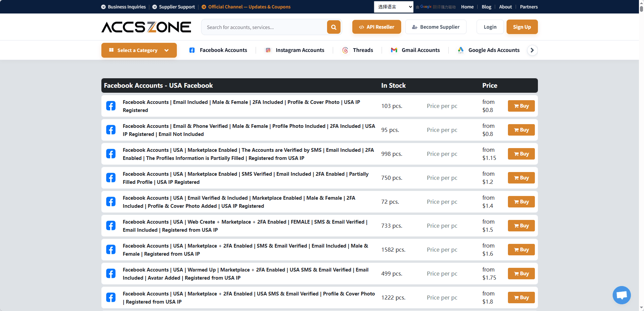644x311 pixels.
Task: Open the live chat bubble icon
Action: [x=621, y=295]
